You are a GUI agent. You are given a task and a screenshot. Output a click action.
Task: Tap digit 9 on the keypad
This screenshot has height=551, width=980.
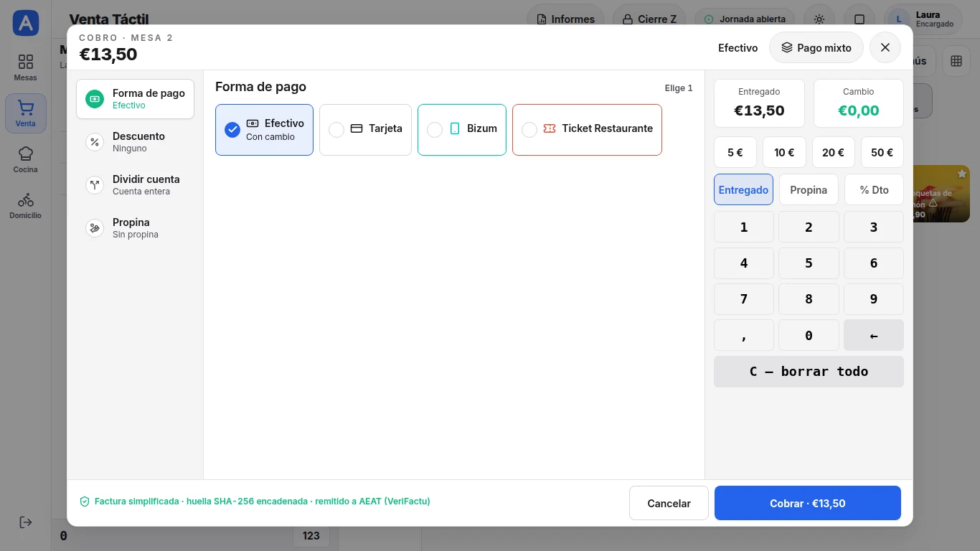tap(874, 299)
